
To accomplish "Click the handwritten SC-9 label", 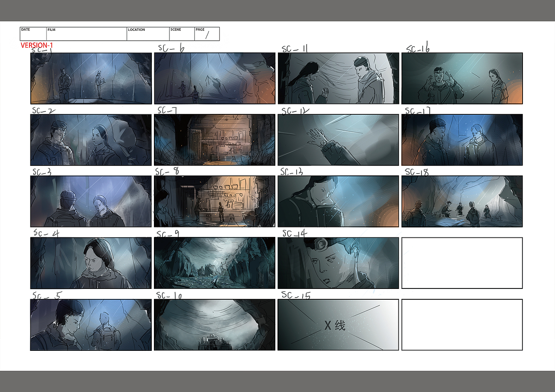I will click(x=168, y=234).
